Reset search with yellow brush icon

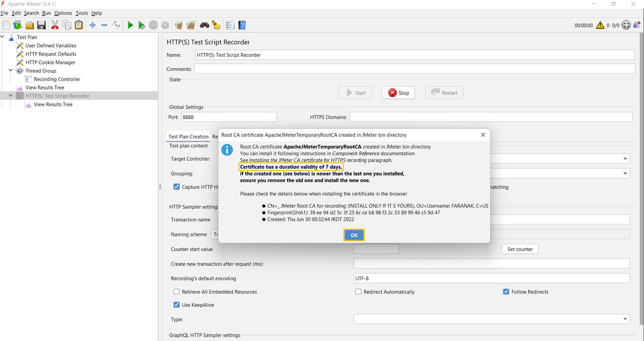(216, 25)
